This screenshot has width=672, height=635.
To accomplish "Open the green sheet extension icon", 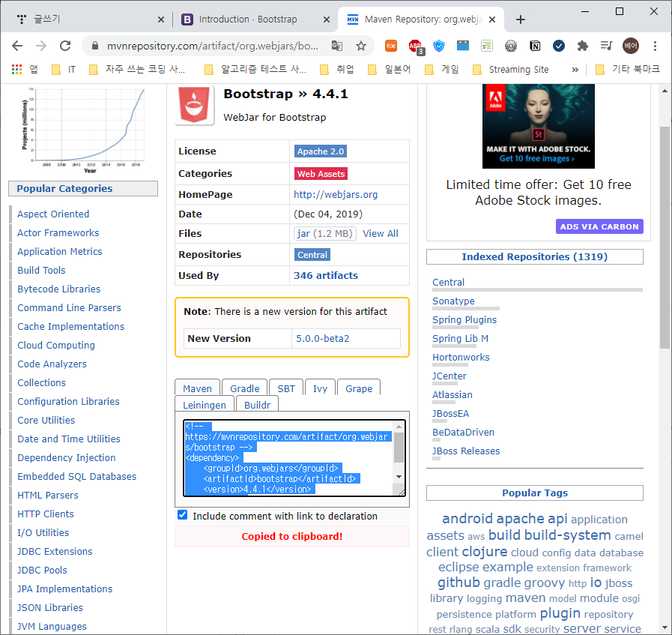I will [x=487, y=46].
